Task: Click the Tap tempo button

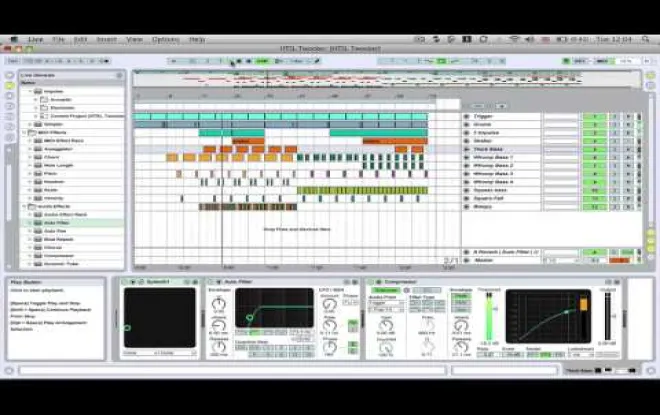Action: click(13, 61)
